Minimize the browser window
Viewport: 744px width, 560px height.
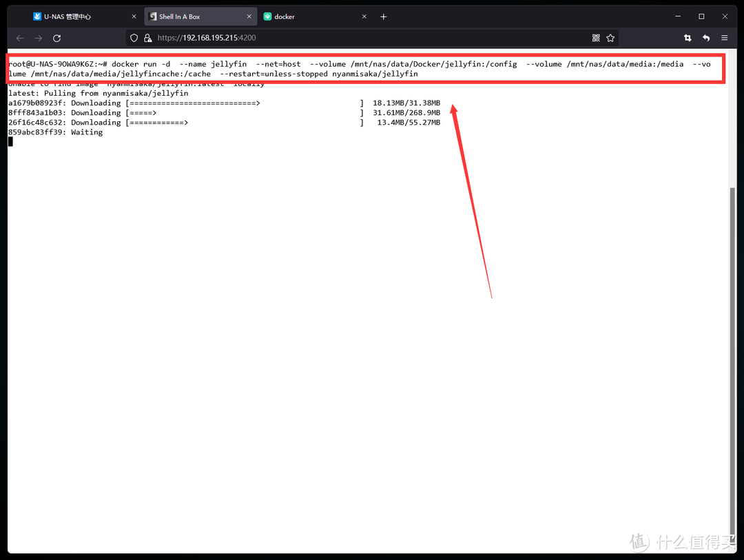tap(678, 17)
